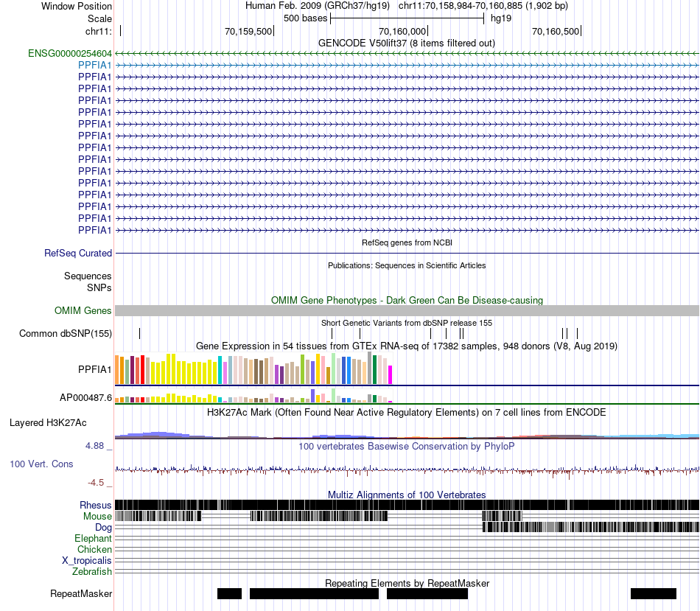The width and height of the screenshot is (700, 611).
Task: Open the GENCODE V50lift37 track title
Action: coord(406,43)
